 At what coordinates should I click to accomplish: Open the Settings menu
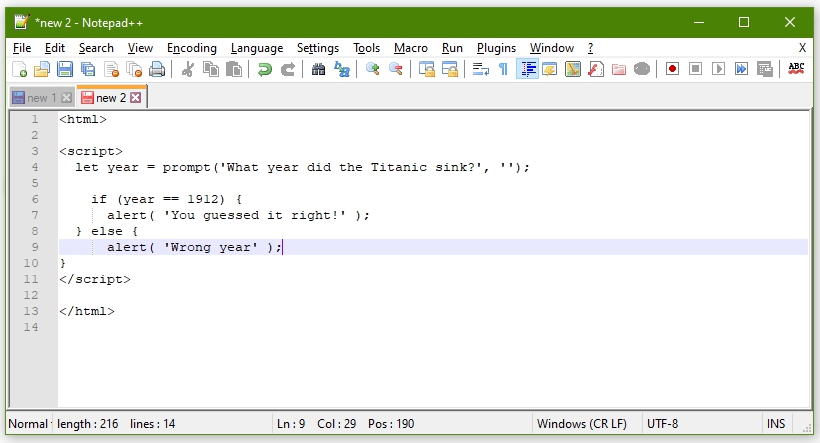tap(318, 48)
